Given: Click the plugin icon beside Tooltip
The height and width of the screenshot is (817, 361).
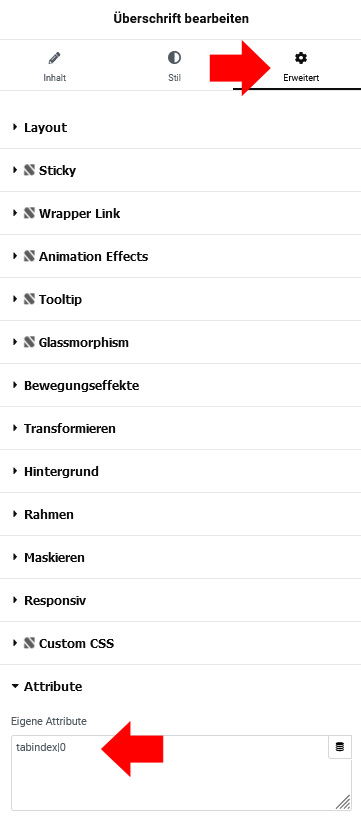Looking at the screenshot, I should [x=29, y=299].
